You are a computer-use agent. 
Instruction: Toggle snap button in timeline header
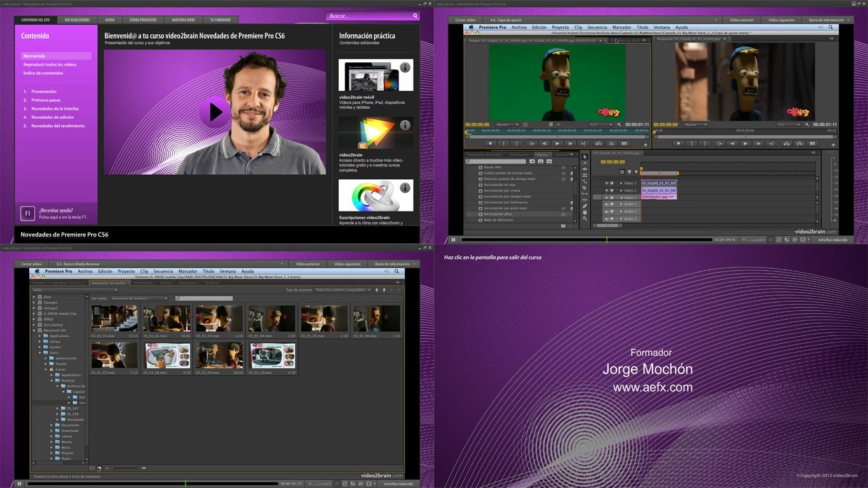pyautogui.click(x=622, y=172)
